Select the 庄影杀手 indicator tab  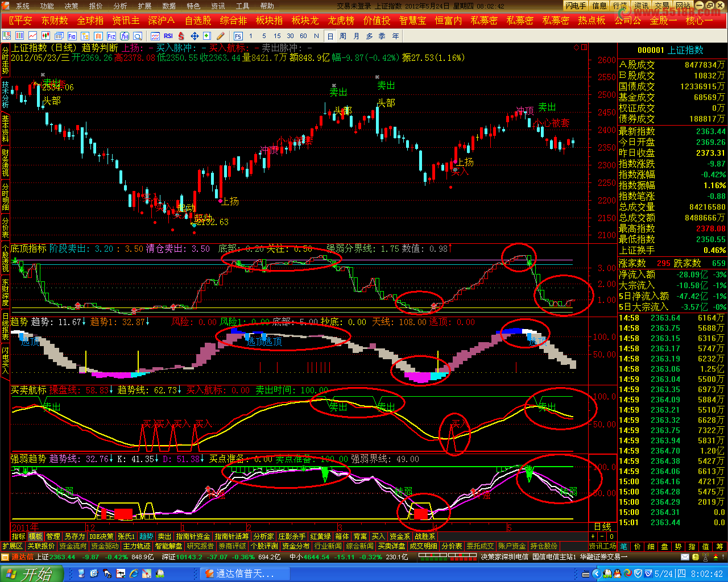pos(292,537)
